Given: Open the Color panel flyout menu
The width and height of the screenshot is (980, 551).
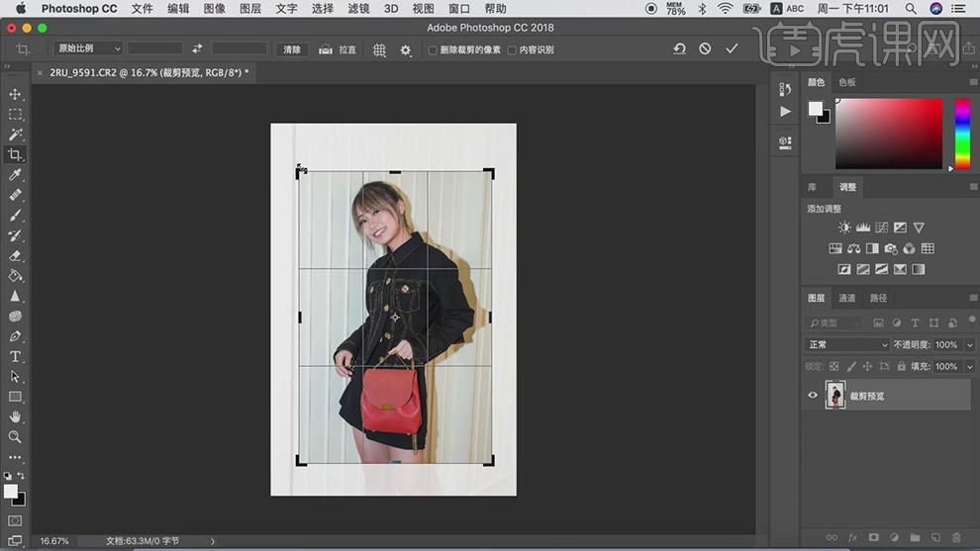Looking at the screenshot, I should point(973,82).
